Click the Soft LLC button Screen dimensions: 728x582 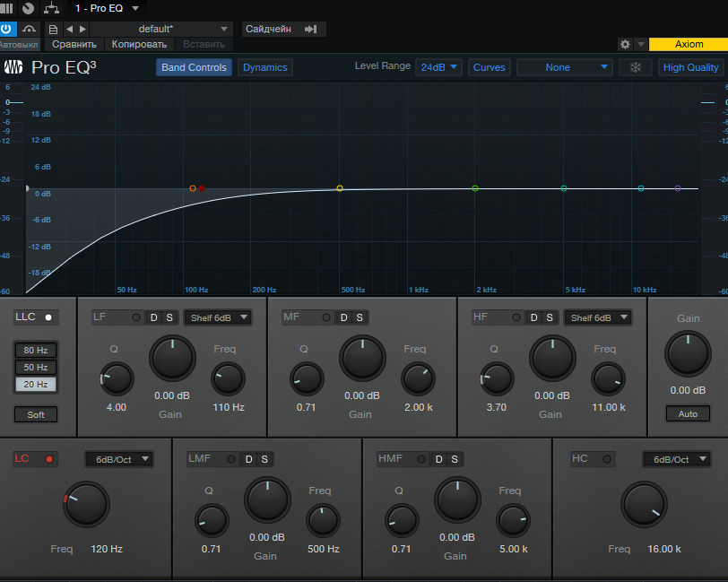(36, 415)
